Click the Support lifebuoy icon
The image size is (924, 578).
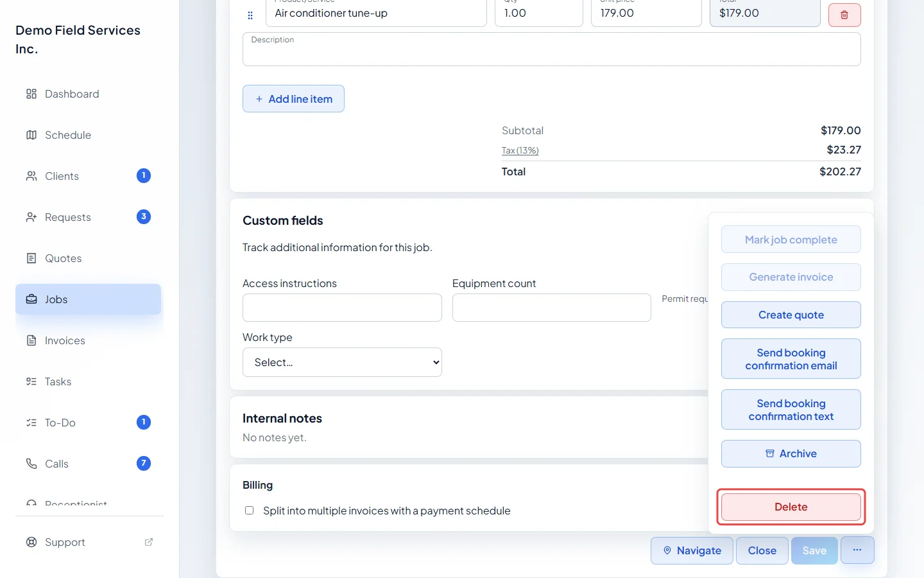point(31,542)
